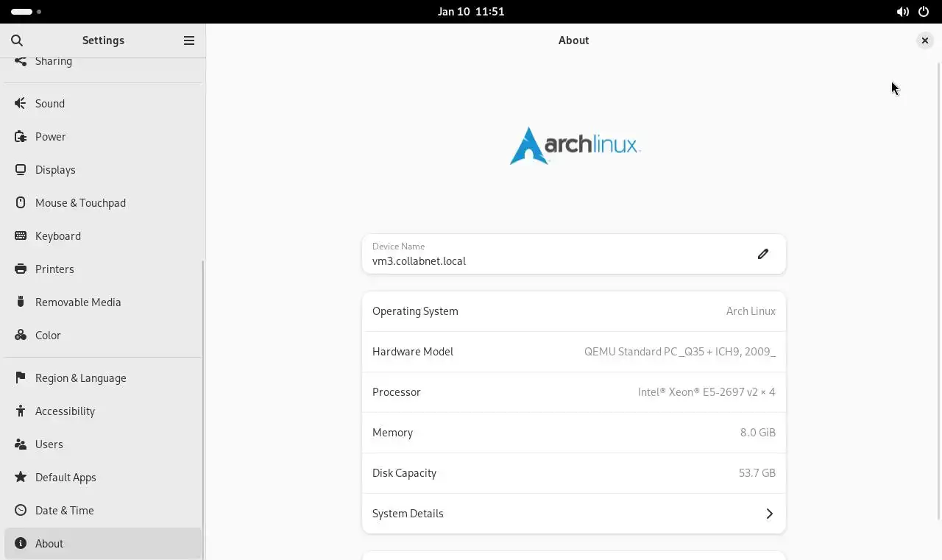This screenshot has height=560, width=942.
Task: Select Users label in sidebar
Action: tap(49, 444)
